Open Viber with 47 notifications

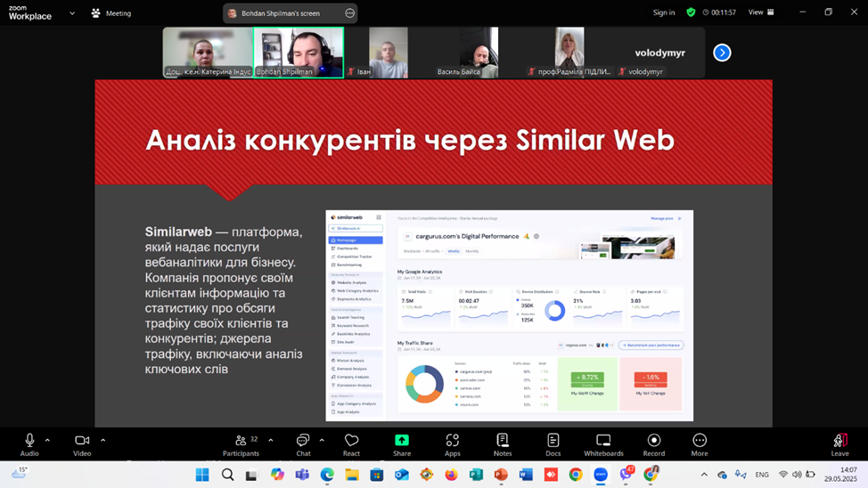click(x=626, y=474)
